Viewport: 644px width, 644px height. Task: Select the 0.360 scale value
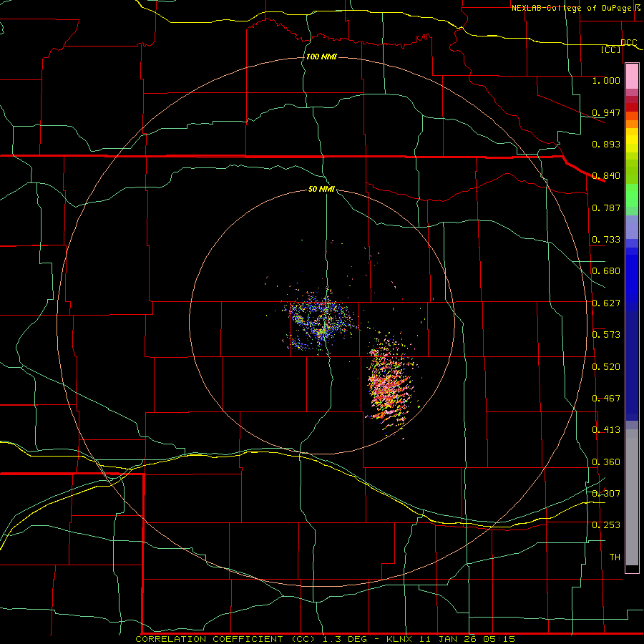(x=606, y=462)
